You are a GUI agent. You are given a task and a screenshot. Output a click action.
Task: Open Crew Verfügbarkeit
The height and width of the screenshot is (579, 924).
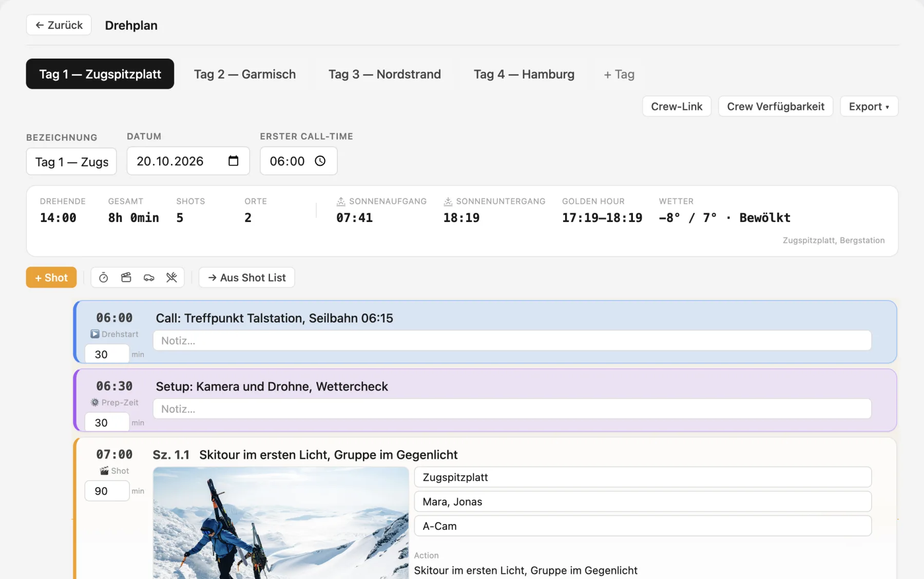pos(776,106)
